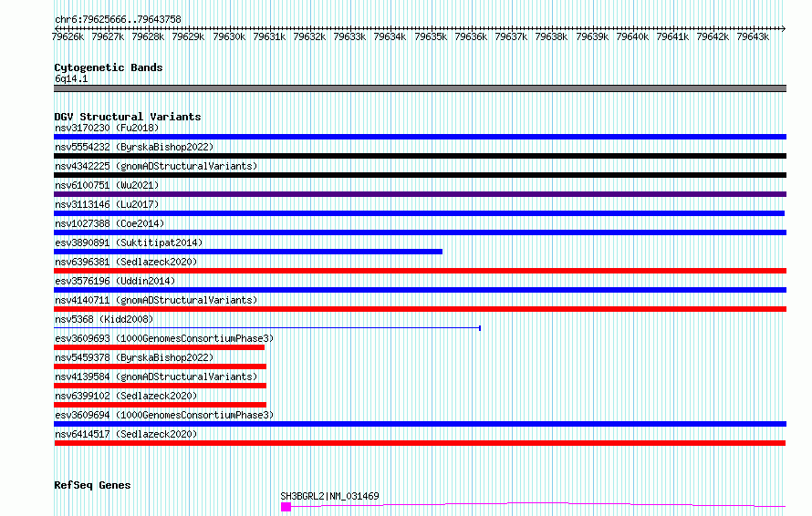This screenshot has width=812, height=516.
Task: Open the nsv5368 (Kidd2008) label
Action: coord(104,319)
